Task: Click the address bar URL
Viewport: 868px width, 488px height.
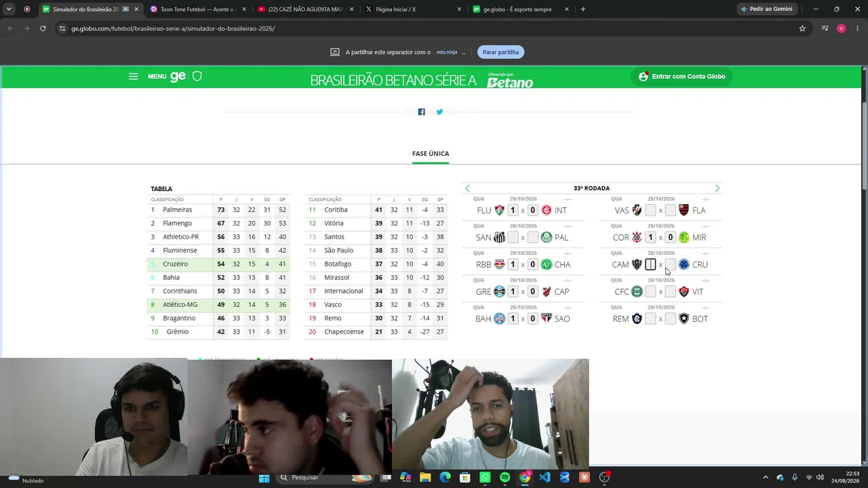Action: 173,28
